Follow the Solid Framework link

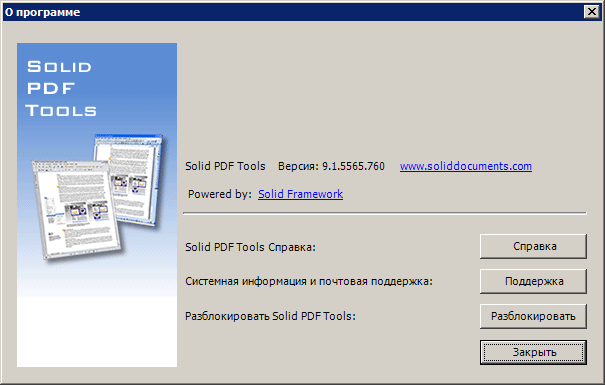point(300,194)
